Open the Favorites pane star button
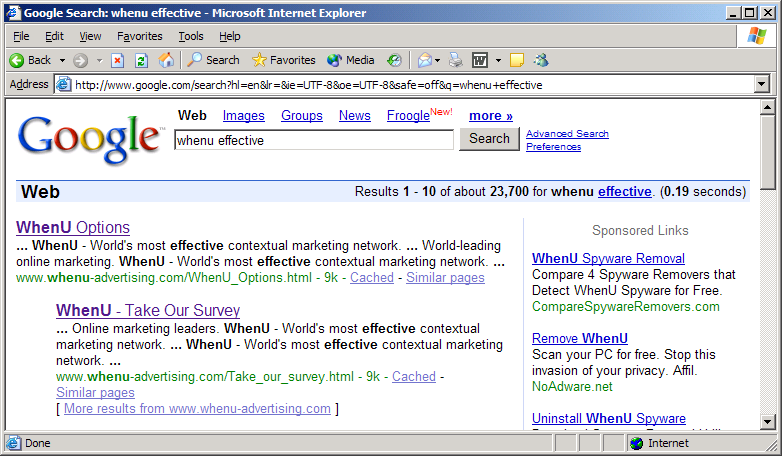The height and width of the screenshot is (456, 782). [283, 60]
